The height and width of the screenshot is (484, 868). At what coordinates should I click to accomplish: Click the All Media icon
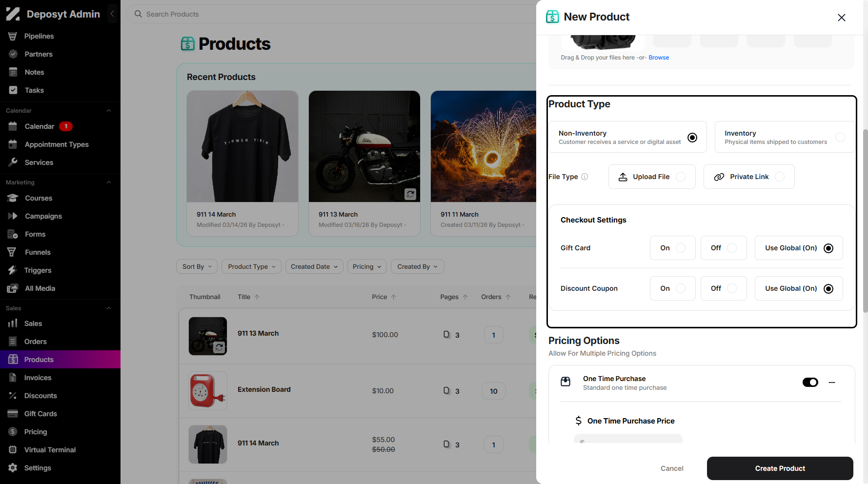tap(13, 288)
